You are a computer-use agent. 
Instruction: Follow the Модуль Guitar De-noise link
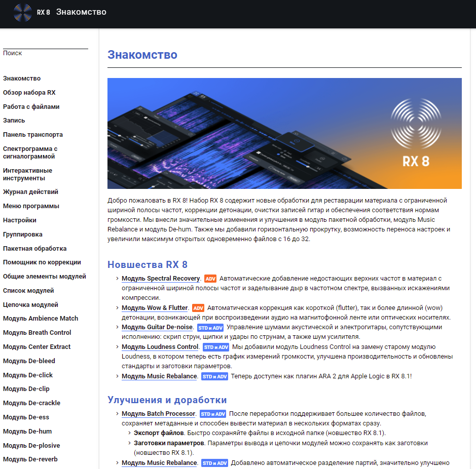[x=157, y=327]
